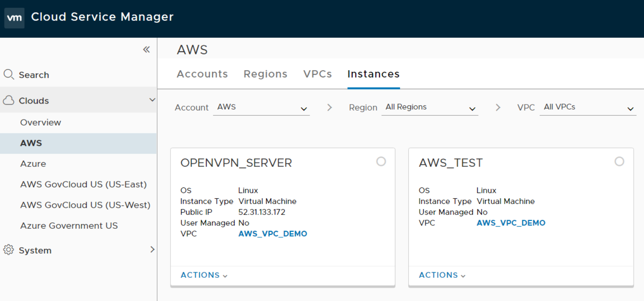
Task: Click the Cloud Service Manager title
Action: pos(102,17)
